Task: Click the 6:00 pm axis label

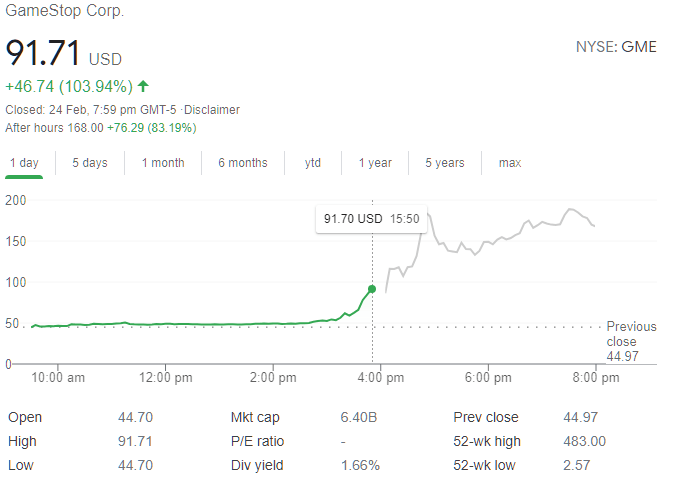Action: tap(488, 378)
